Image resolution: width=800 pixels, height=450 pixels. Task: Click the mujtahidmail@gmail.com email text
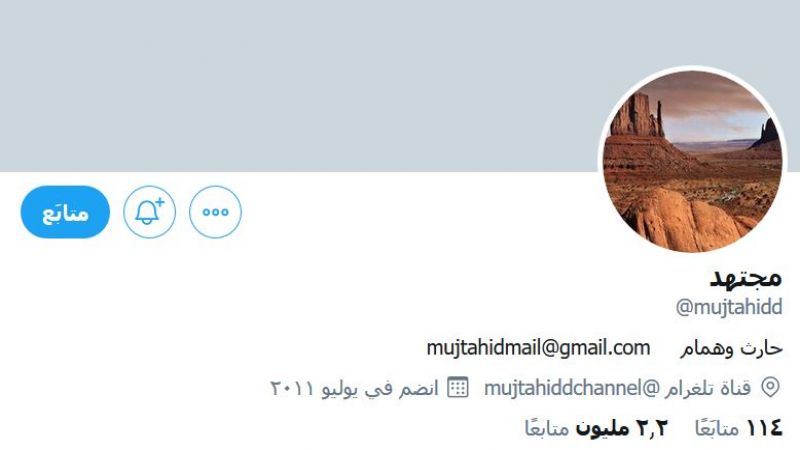[538, 348]
